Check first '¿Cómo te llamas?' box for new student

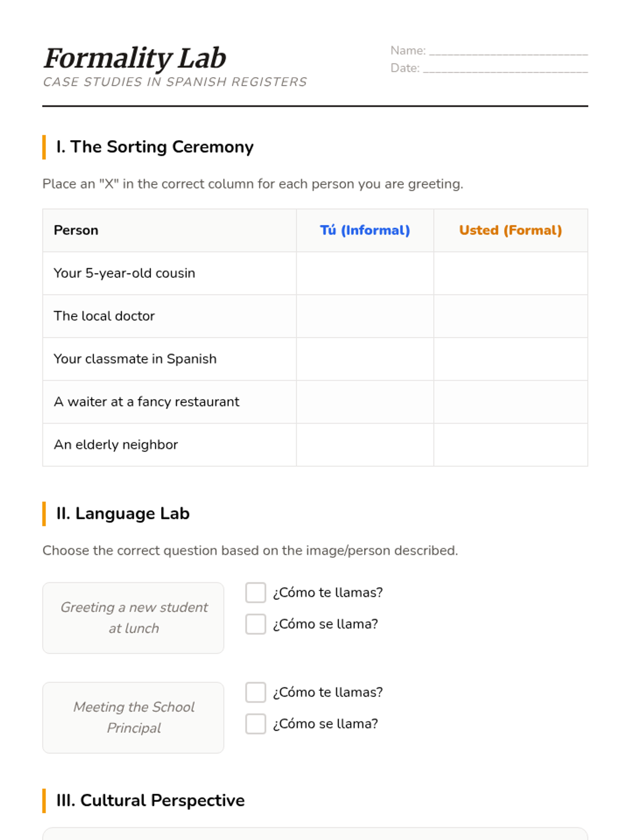pyautogui.click(x=256, y=593)
